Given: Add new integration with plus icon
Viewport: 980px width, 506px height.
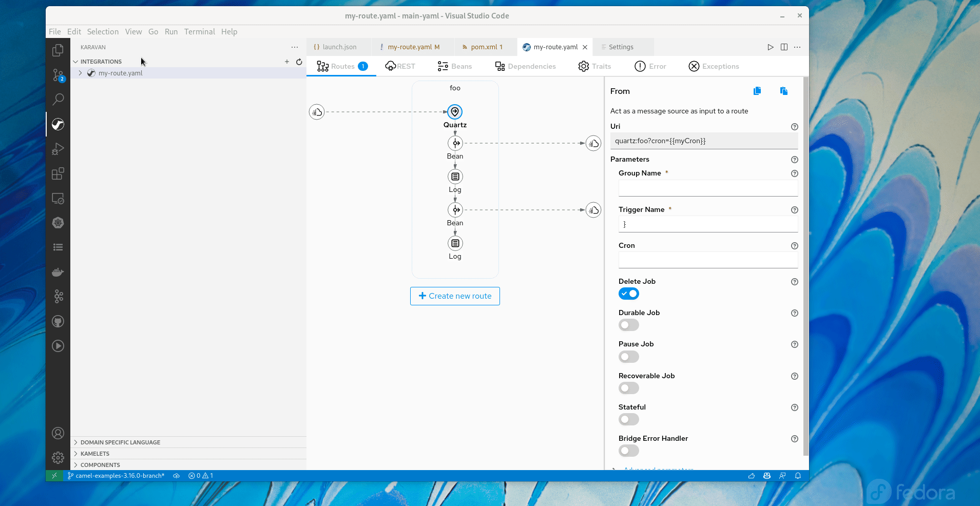Looking at the screenshot, I should coord(287,62).
